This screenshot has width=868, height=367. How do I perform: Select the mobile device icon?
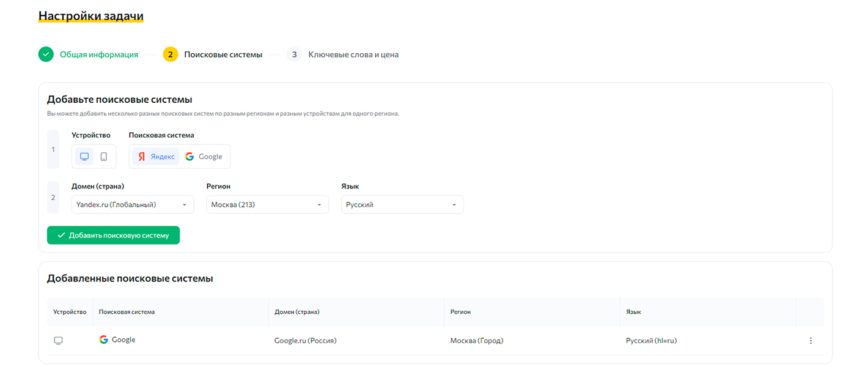104,157
